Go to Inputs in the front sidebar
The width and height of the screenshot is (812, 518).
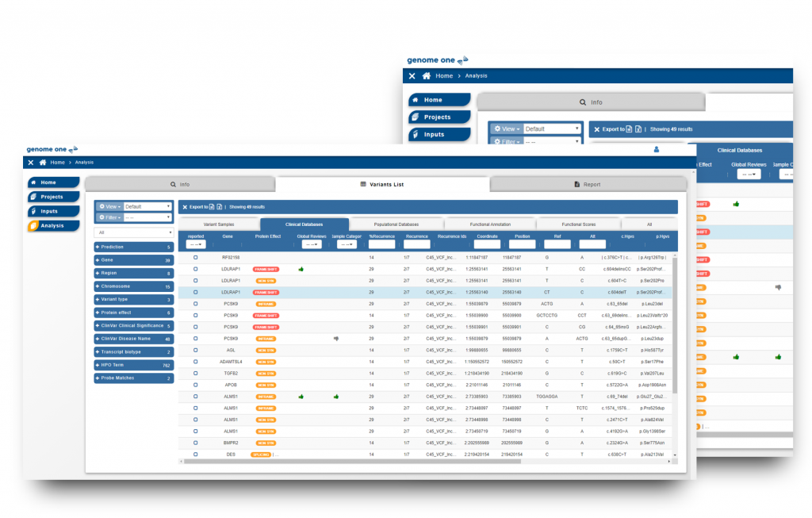53,211
